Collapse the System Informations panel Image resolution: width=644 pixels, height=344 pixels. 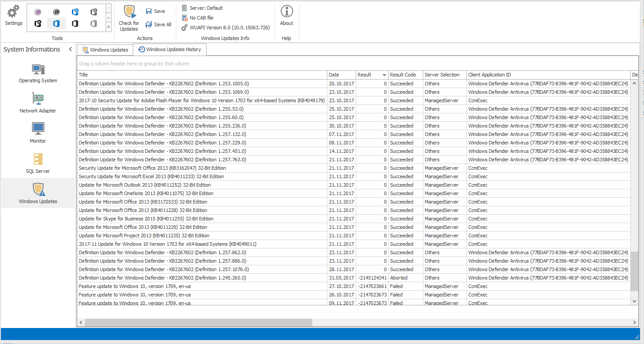pos(70,49)
